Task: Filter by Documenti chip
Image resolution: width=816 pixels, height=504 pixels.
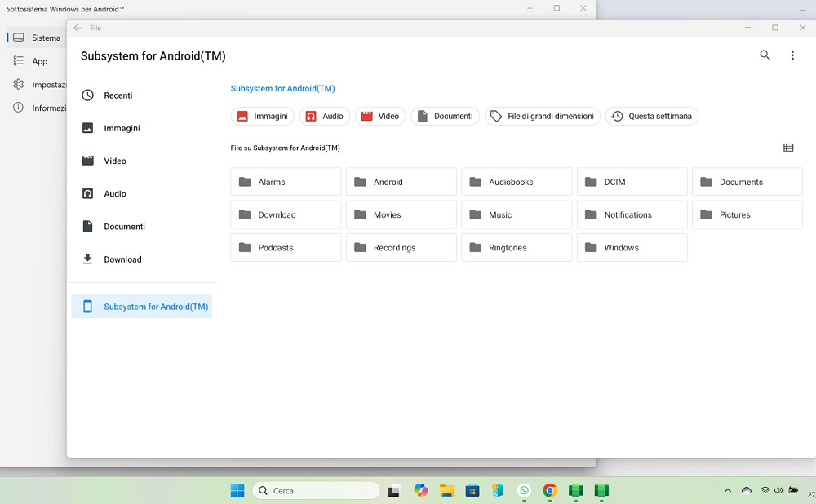Action: click(x=445, y=116)
